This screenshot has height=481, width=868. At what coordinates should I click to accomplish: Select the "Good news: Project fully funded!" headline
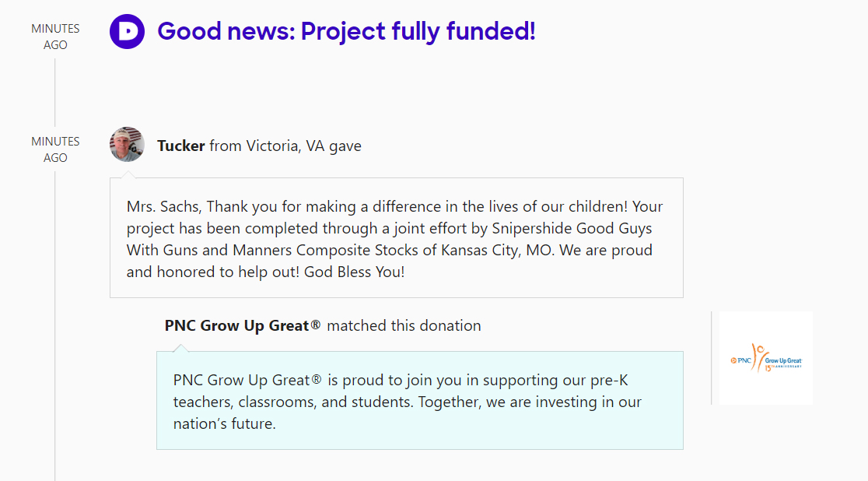coord(346,32)
